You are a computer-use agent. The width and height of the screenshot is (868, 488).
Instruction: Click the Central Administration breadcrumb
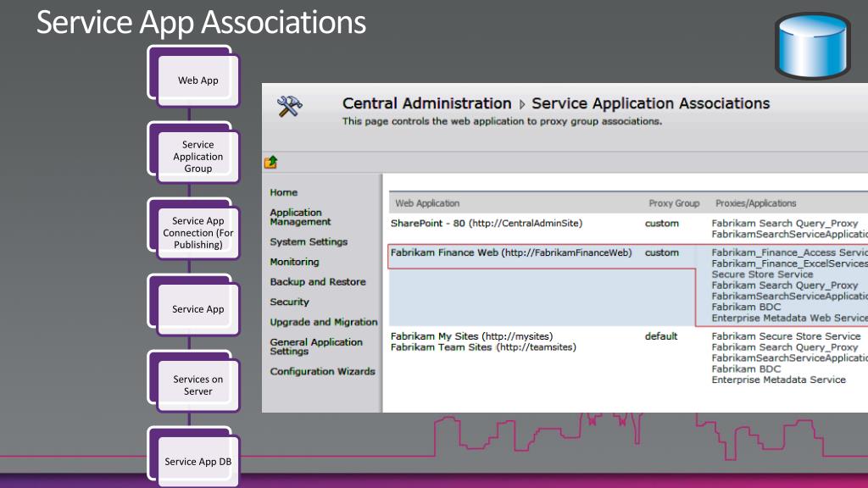coord(427,103)
